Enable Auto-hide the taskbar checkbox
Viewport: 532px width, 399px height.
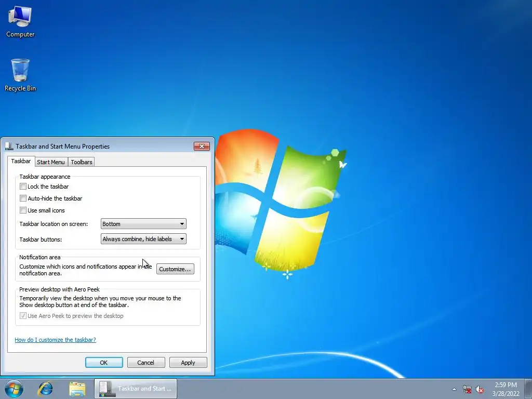(x=23, y=198)
